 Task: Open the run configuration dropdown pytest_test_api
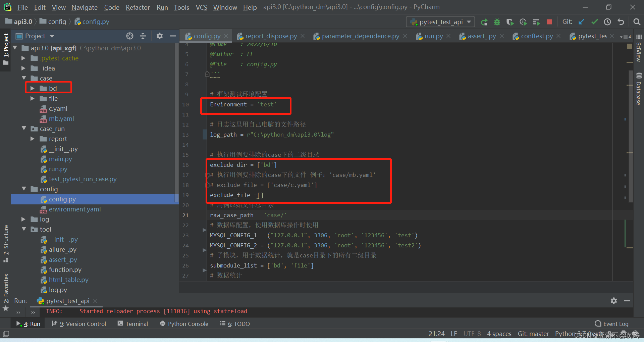point(441,22)
